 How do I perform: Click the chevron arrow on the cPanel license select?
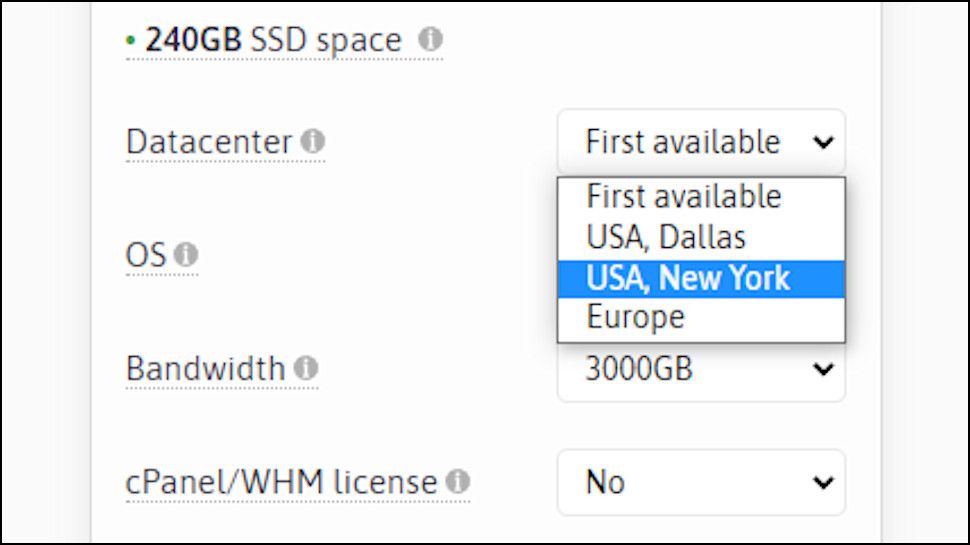tap(823, 483)
